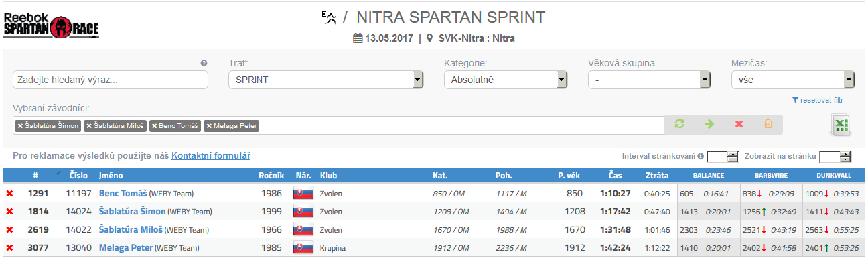Click the search term input field
This screenshot has height=258, width=868.
(x=111, y=80)
